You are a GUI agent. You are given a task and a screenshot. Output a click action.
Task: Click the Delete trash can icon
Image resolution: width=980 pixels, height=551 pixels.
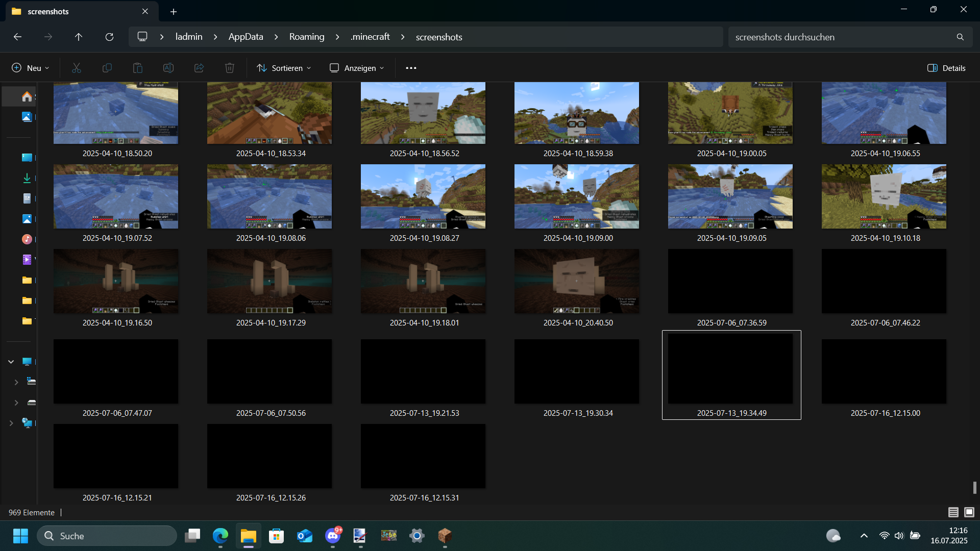tap(230, 68)
